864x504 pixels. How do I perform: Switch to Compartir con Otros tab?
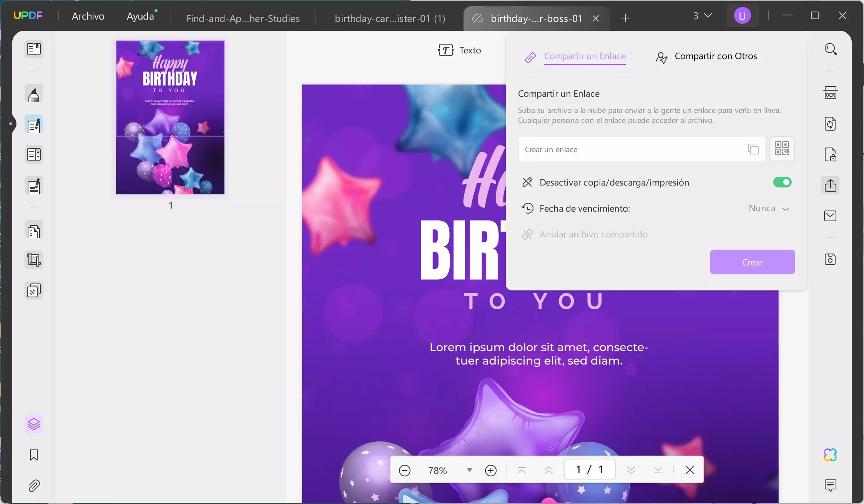click(x=706, y=56)
